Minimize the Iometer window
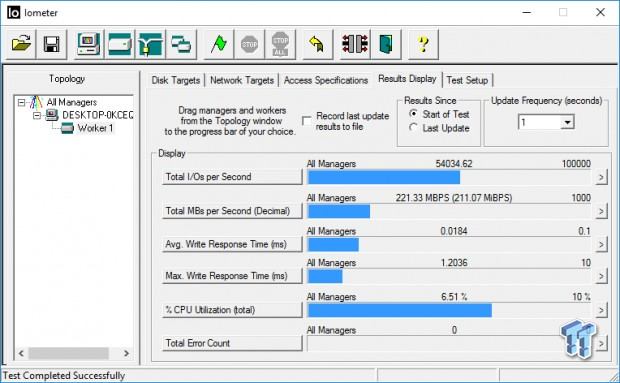Viewport: 620px width, 383px height. 527,13
